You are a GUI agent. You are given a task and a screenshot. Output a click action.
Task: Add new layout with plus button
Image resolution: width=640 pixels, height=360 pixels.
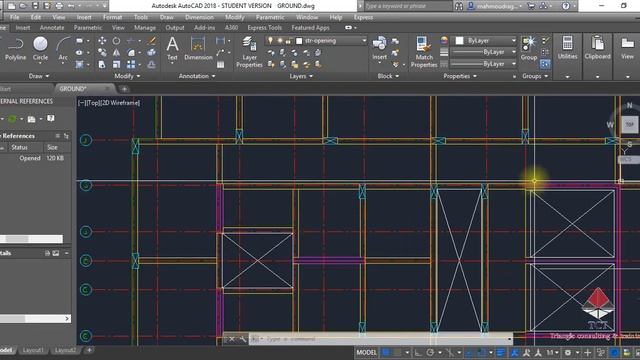pyautogui.click(x=89, y=350)
